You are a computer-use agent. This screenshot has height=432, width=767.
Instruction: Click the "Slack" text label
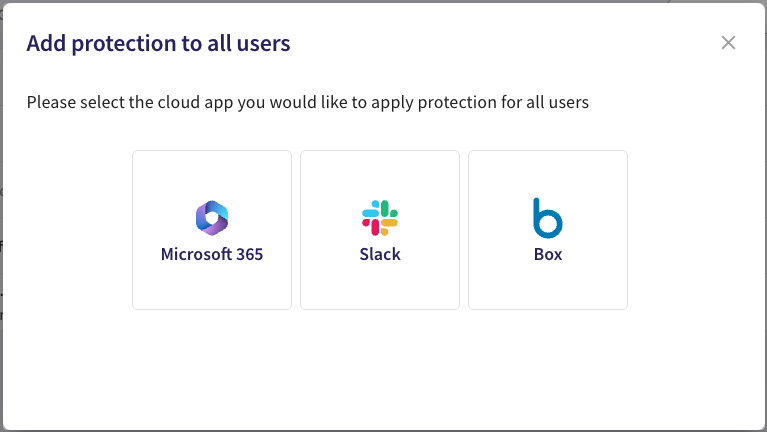(x=380, y=254)
